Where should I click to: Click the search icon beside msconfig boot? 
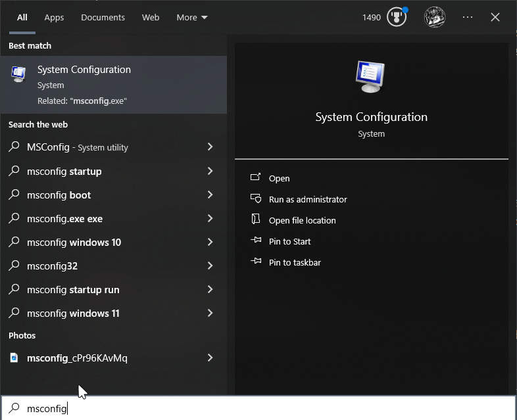point(14,195)
